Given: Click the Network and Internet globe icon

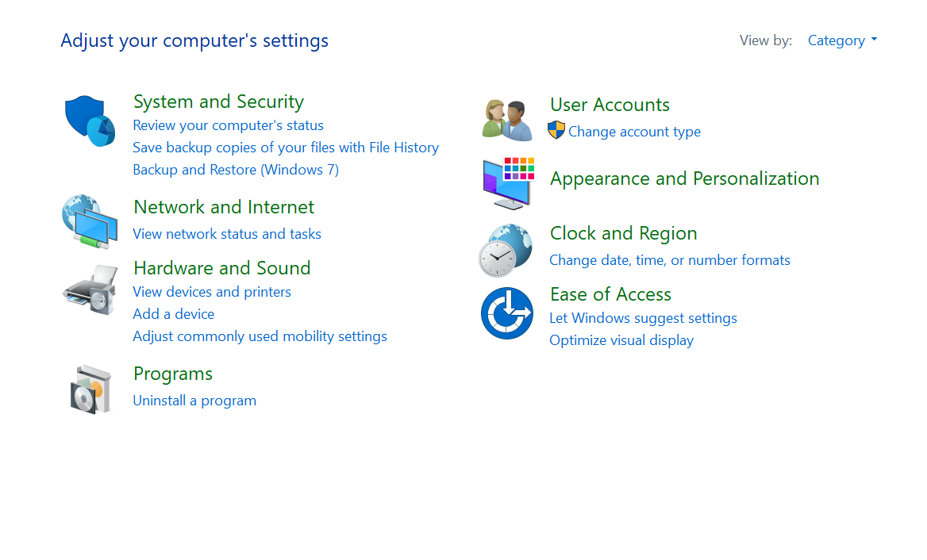Looking at the screenshot, I should (90, 222).
